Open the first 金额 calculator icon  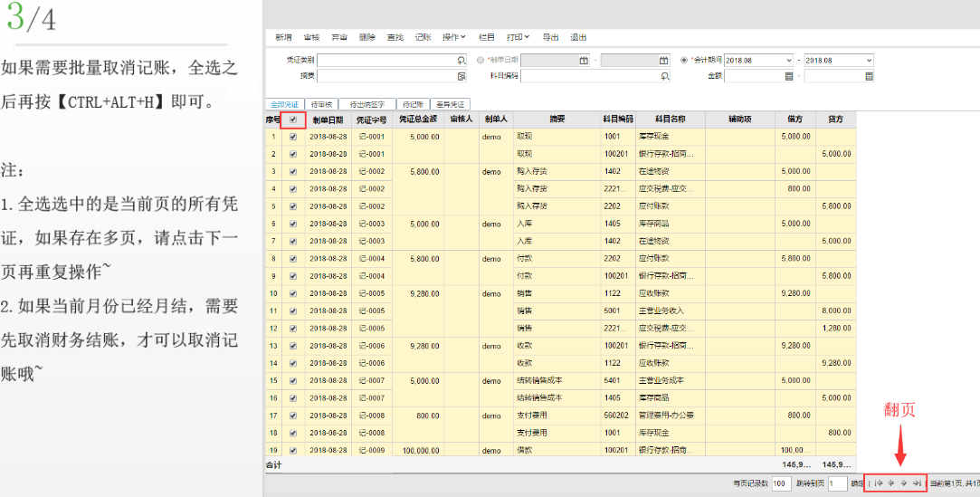tap(789, 76)
